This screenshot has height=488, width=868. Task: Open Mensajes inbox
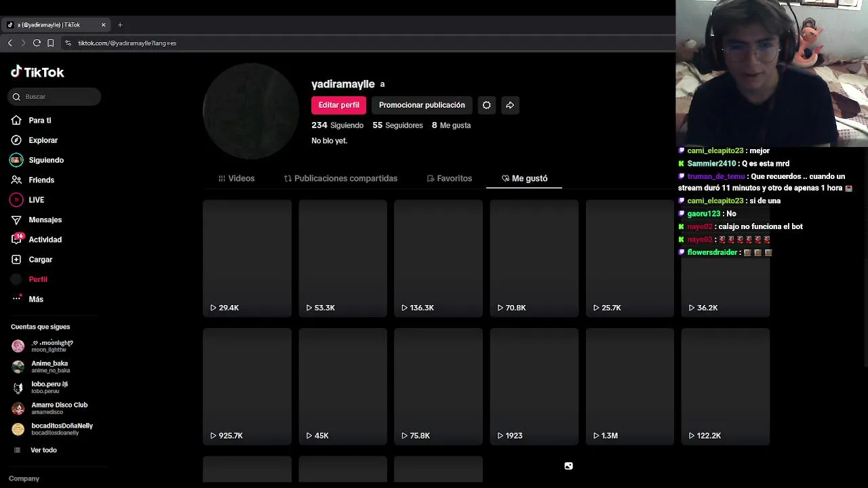[37, 220]
